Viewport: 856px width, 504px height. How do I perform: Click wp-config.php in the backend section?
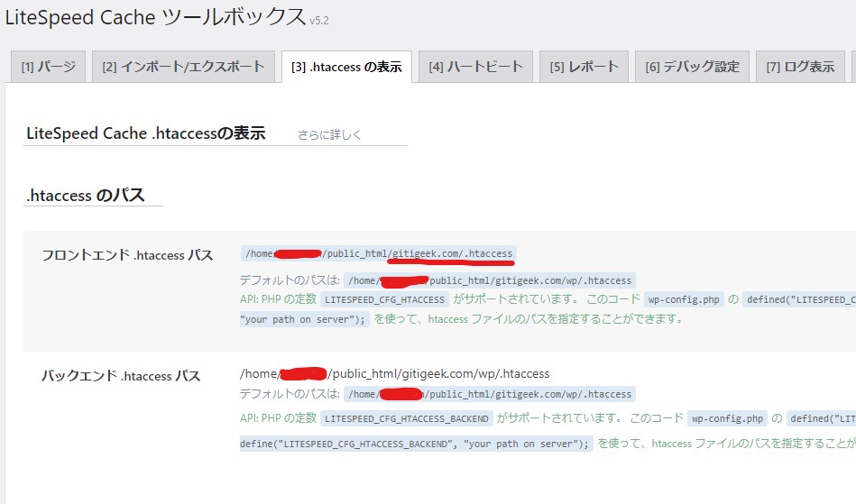click(727, 418)
